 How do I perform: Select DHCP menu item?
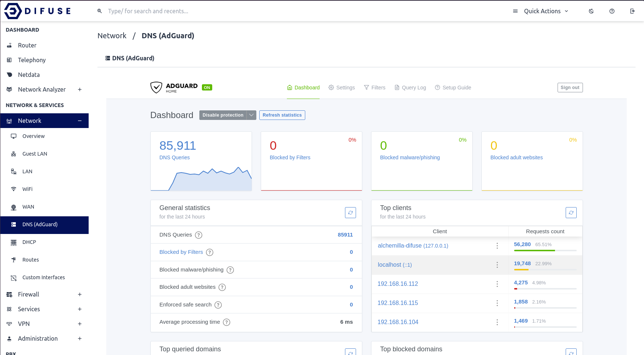(29, 242)
